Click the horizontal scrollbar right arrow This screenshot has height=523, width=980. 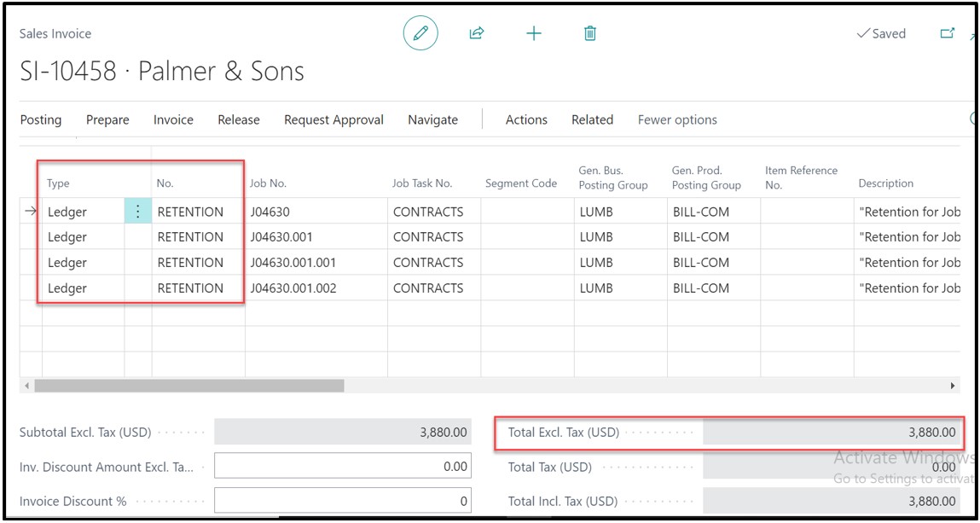pyautogui.click(x=953, y=386)
